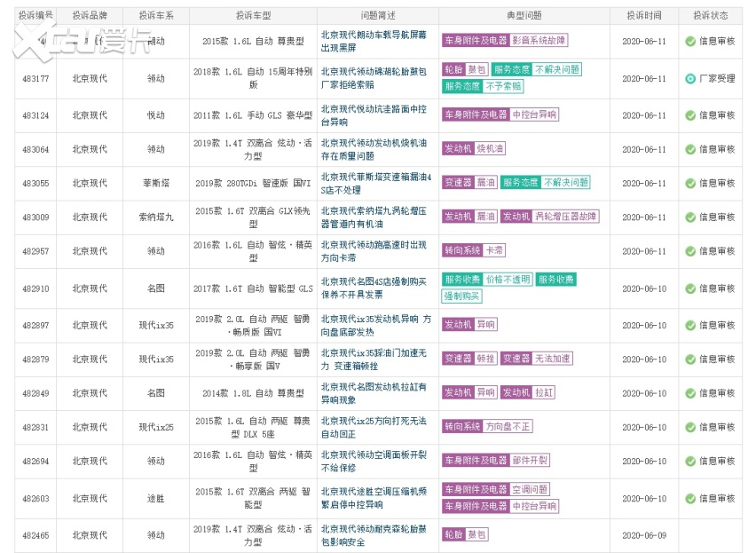Select the 方向盘不正 problem tag
This screenshot has width=756, height=553.
508,426
